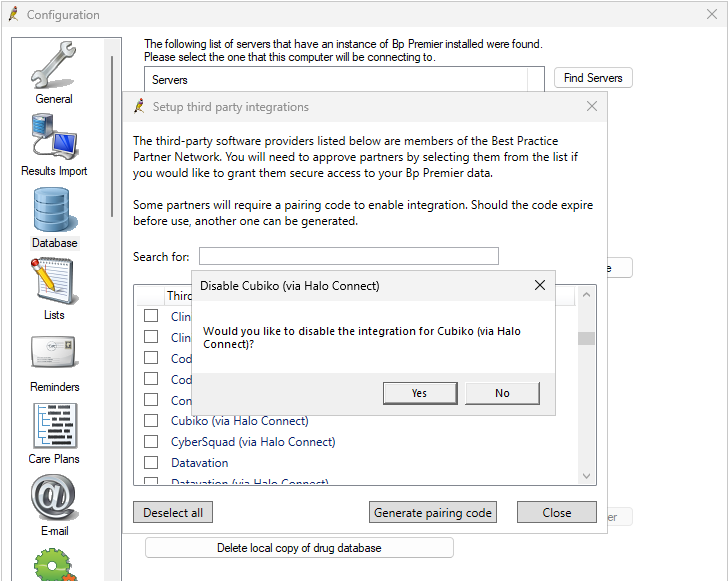Click the Generate pairing code button
The height and width of the screenshot is (581, 728).
click(x=433, y=513)
